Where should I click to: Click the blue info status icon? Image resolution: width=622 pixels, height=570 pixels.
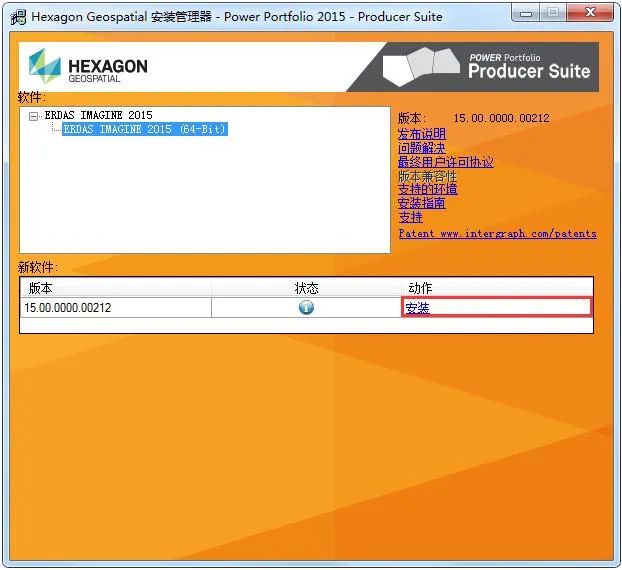point(306,307)
